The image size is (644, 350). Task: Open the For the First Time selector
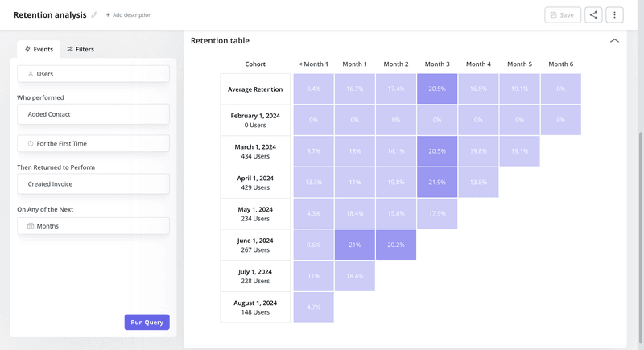click(93, 144)
